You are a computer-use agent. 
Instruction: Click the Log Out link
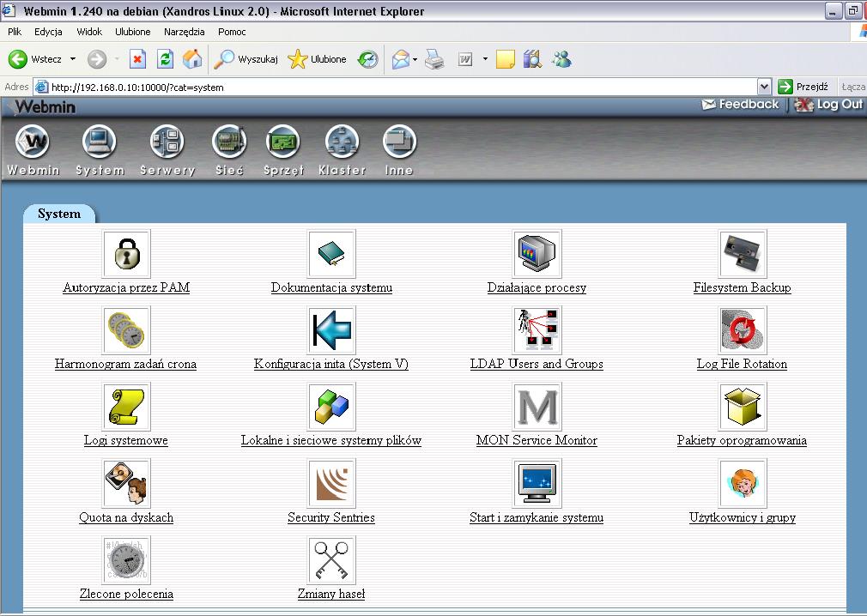(x=829, y=105)
